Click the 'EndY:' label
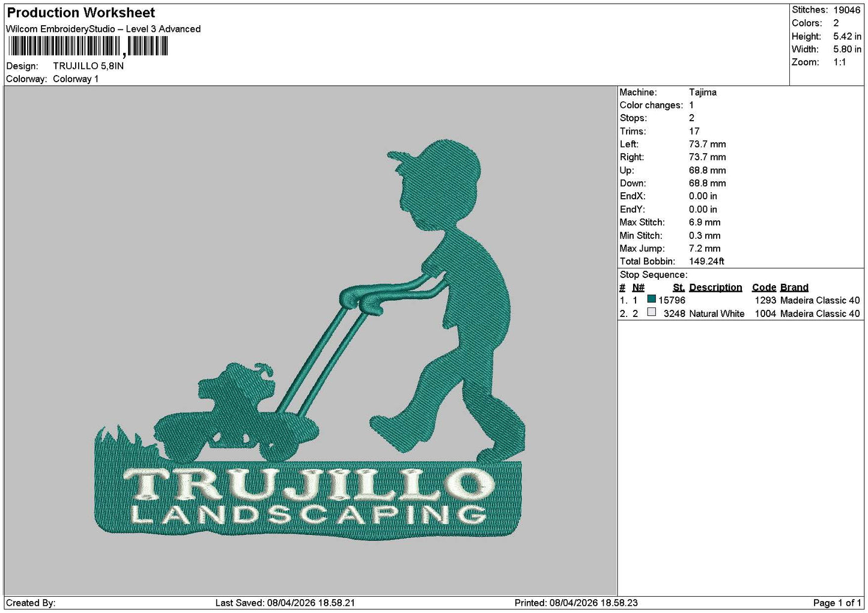Viewport: 868px width, 613px height. [x=633, y=210]
